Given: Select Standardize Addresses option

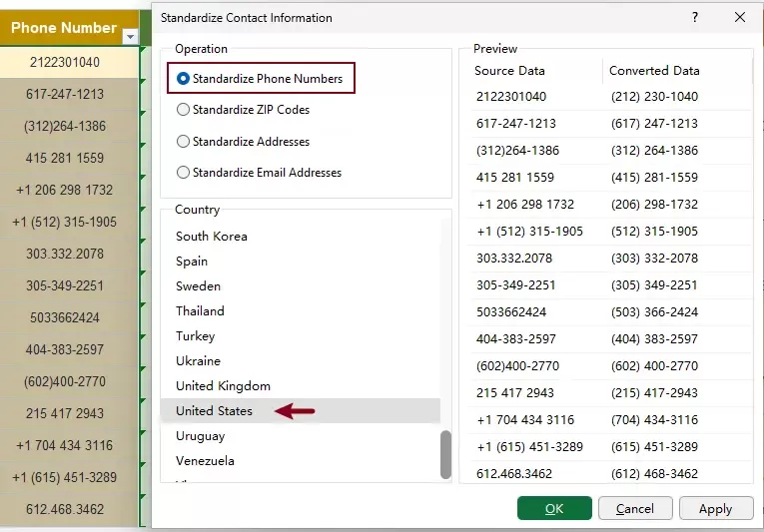Looking at the screenshot, I should pyautogui.click(x=243, y=142).
